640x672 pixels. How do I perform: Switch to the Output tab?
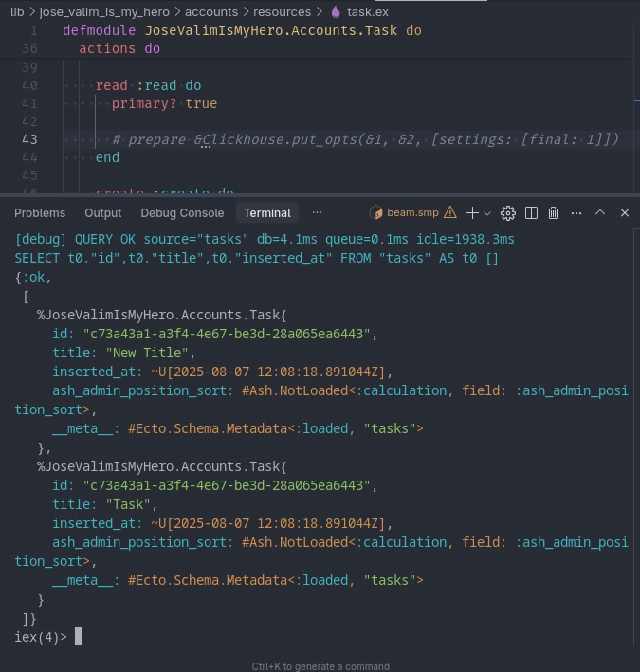click(103, 213)
